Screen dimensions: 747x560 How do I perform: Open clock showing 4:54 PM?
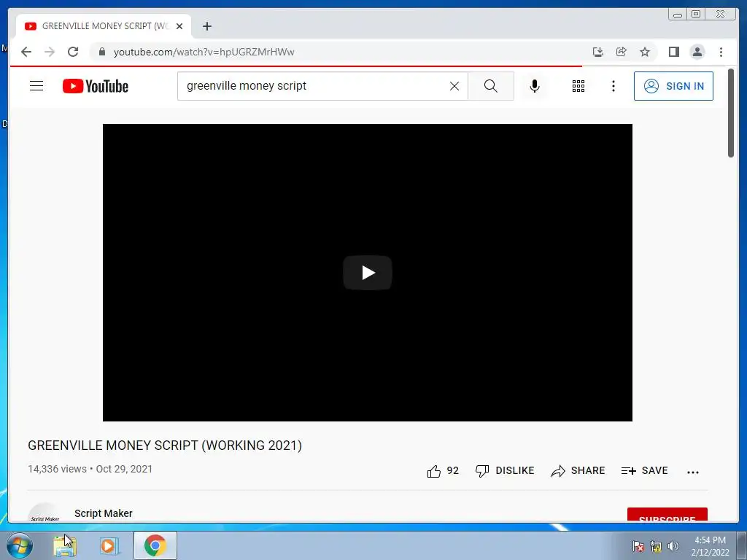click(710, 546)
